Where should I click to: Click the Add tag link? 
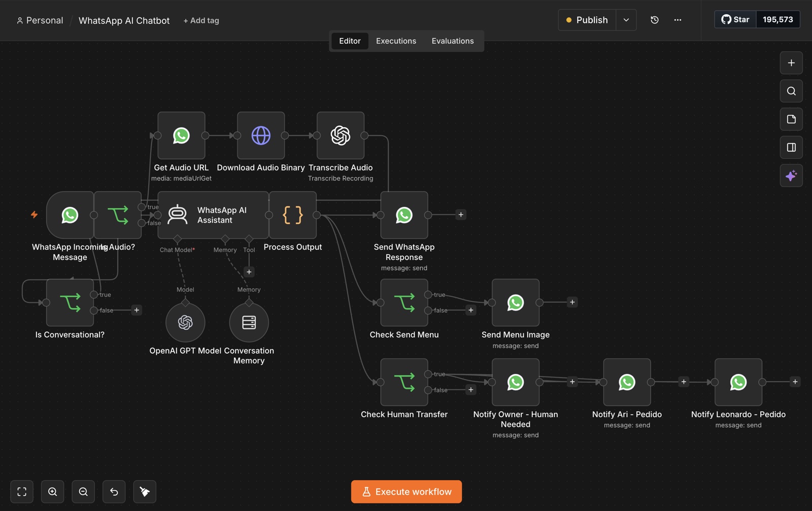[x=201, y=20]
